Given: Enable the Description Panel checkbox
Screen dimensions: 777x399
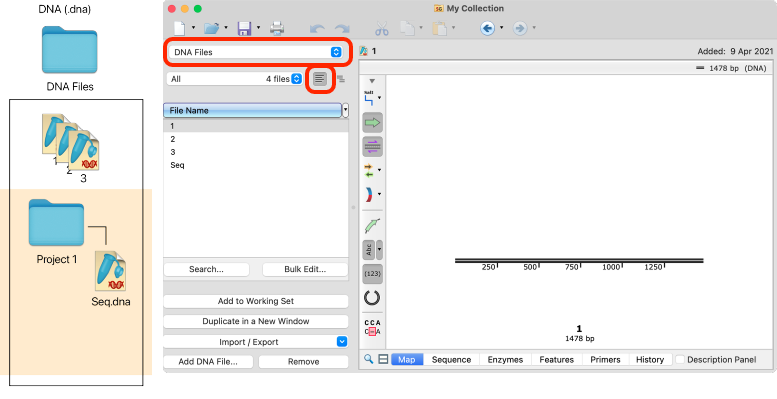Looking at the screenshot, I should click(x=680, y=359).
